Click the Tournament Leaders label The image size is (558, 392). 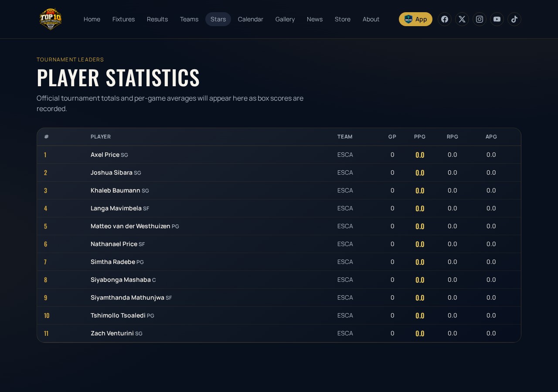pos(70,59)
